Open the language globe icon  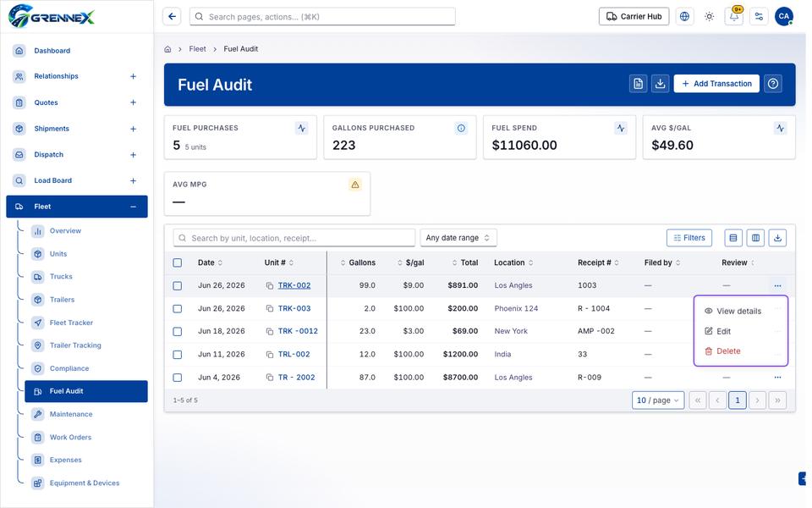(x=684, y=17)
